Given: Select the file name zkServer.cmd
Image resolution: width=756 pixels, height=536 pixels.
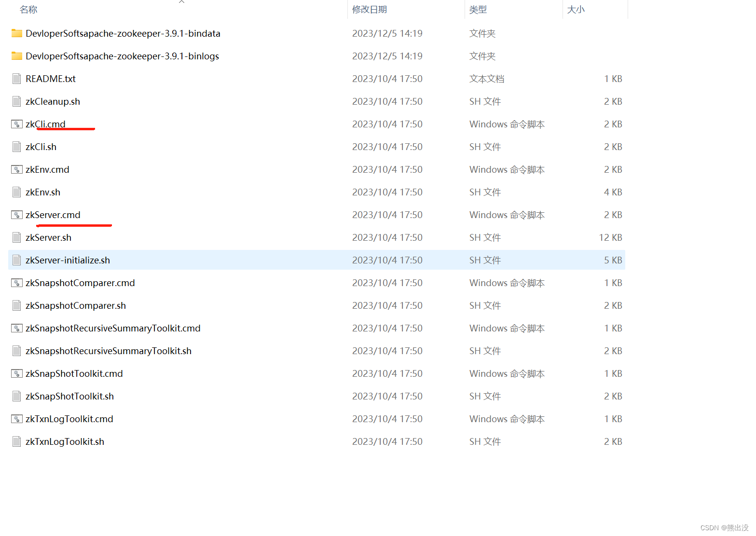Looking at the screenshot, I should click(53, 215).
